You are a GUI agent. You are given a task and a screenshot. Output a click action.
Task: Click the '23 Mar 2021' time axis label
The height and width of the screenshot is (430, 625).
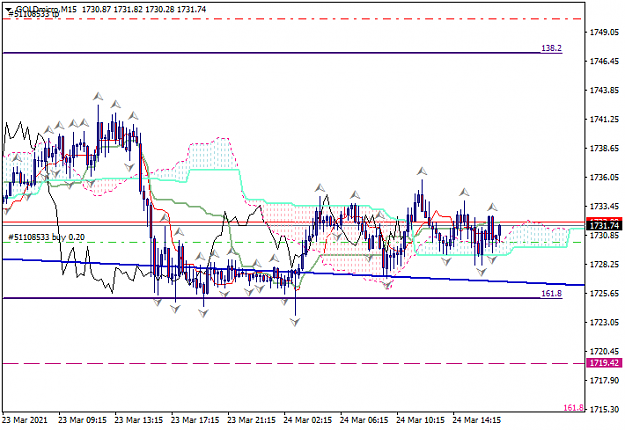tap(25, 420)
